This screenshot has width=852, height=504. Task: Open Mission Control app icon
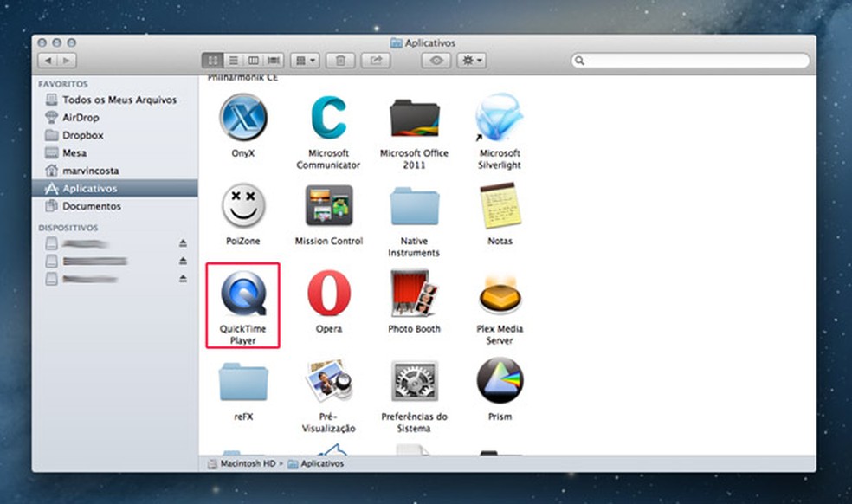[x=329, y=205]
